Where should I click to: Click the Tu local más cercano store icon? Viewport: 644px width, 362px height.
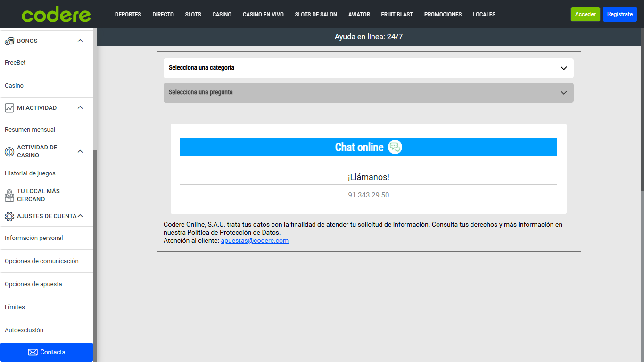pos(9,196)
